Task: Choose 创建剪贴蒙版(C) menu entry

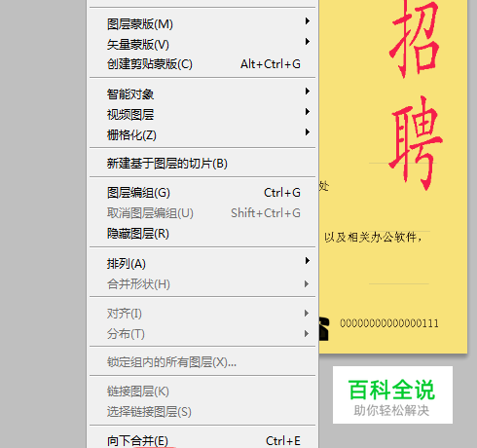Action: (x=202, y=64)
